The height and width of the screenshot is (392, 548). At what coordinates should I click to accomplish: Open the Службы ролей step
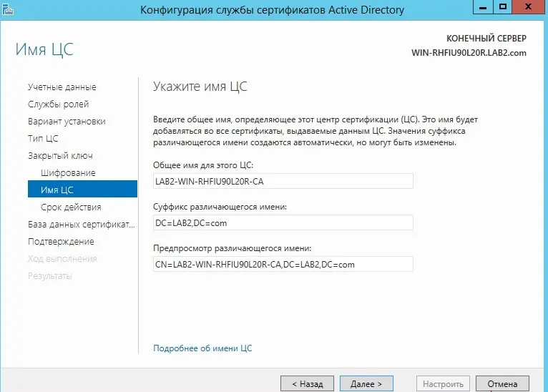pyautogui.click(x=58, y=104)
